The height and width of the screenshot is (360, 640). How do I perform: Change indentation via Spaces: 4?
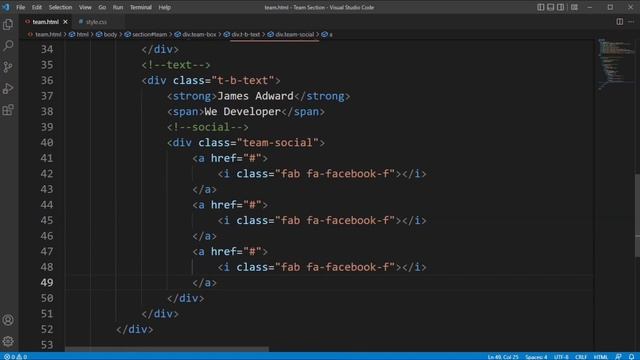click(x=536, y=356)
